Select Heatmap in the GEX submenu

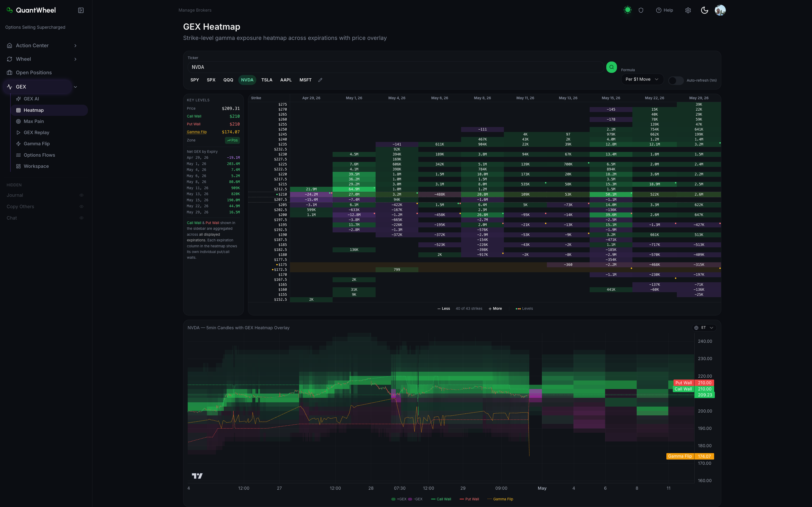point(49,110)
